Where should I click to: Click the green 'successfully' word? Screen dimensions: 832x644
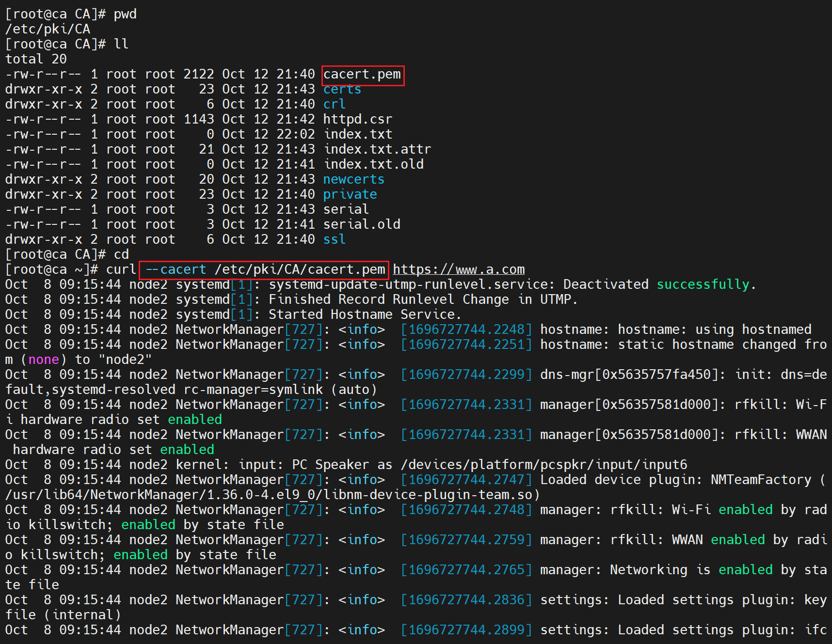[x=703, y=284]
